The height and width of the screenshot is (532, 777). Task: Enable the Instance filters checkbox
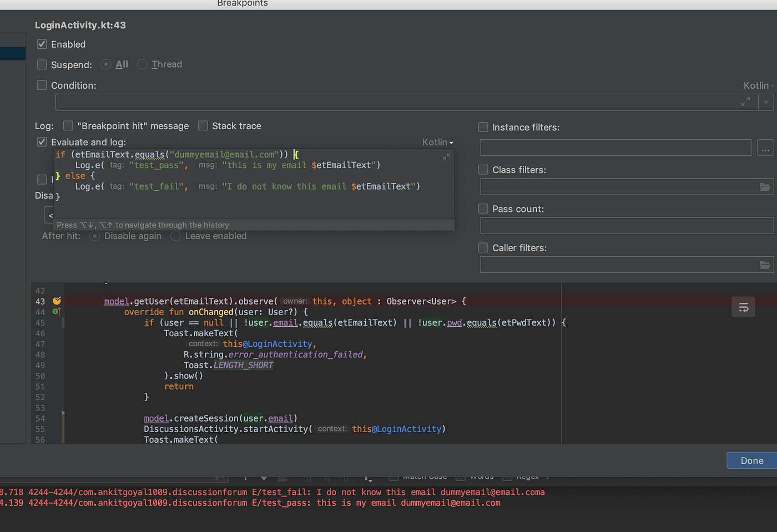click(483, 127)
